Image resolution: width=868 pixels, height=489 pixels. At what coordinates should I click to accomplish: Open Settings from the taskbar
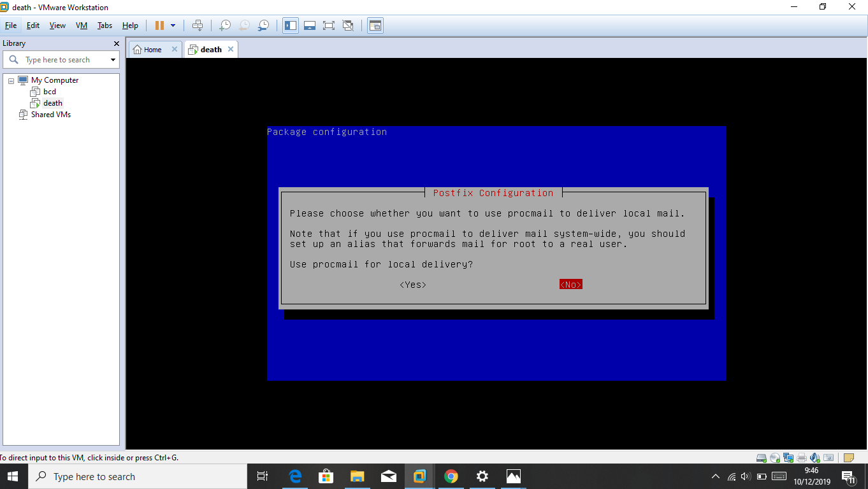click(482, 476)
